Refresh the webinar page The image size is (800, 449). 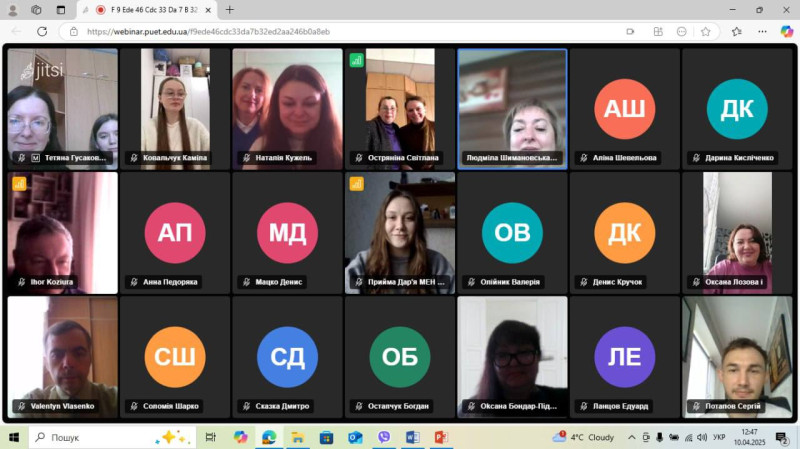point(41,31)
